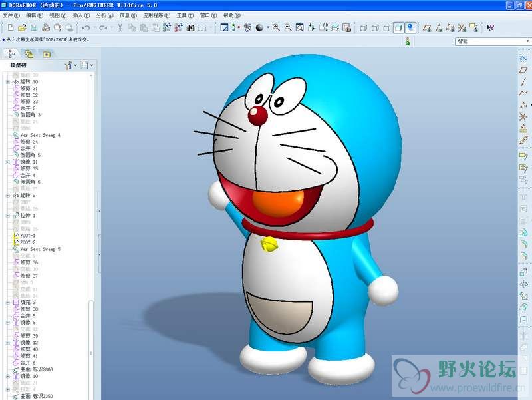The height and width of the screenshot is (400, 532).
Task: Switch to Favorites navigator tab
Action: 47,54
